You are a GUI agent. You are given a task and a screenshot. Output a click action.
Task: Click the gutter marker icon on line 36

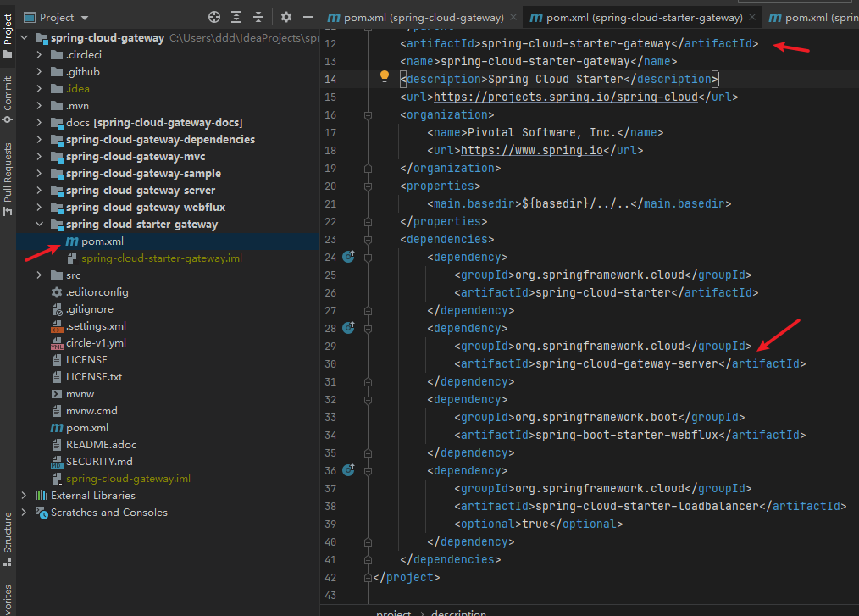coord(347,470)
